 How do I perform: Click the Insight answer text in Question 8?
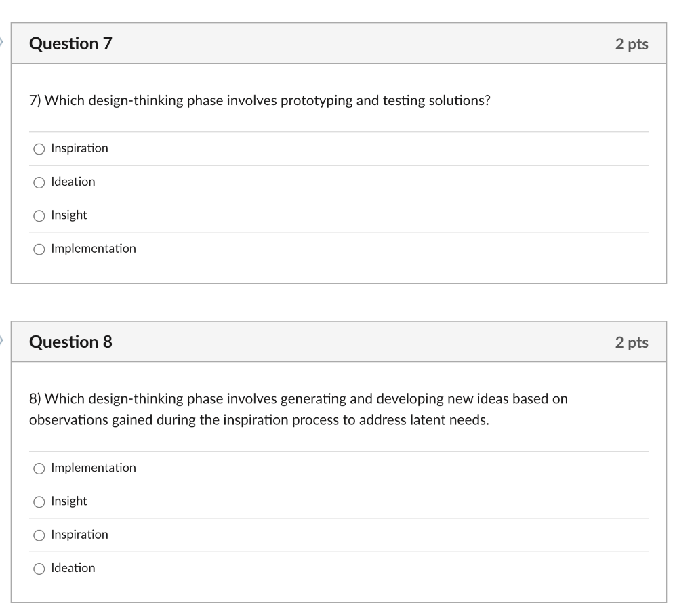tap(69, 501)
